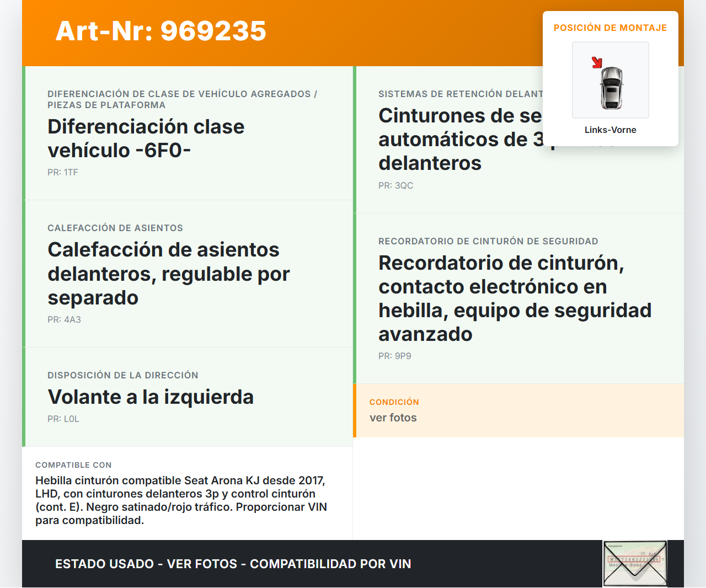Click 'DISPOSICIÓN DE LA DIRECCIÓN' label
Viewport: 706px width, 588px height.
point(123,375)
